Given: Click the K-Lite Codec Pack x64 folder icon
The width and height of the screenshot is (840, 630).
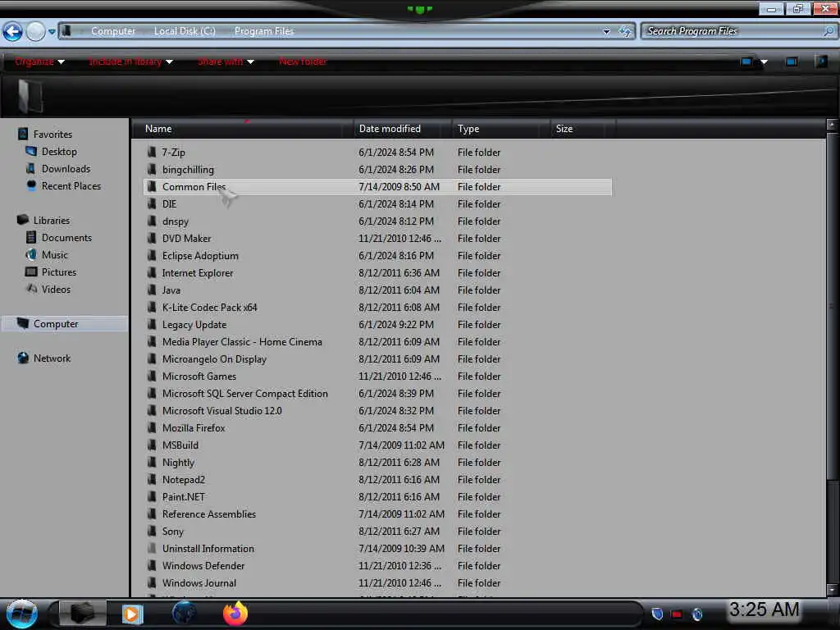Looking at the screenshot, I should pyautogui.click(x=152, y=307).
